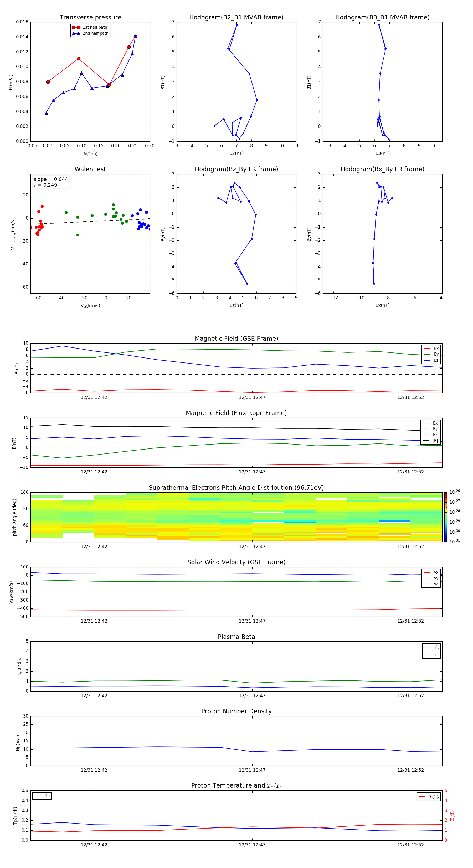Click the 'Vy' velocity legend entry
This screenshot has width=473, height=868.
pyautogui.click(x=431, y=578)
